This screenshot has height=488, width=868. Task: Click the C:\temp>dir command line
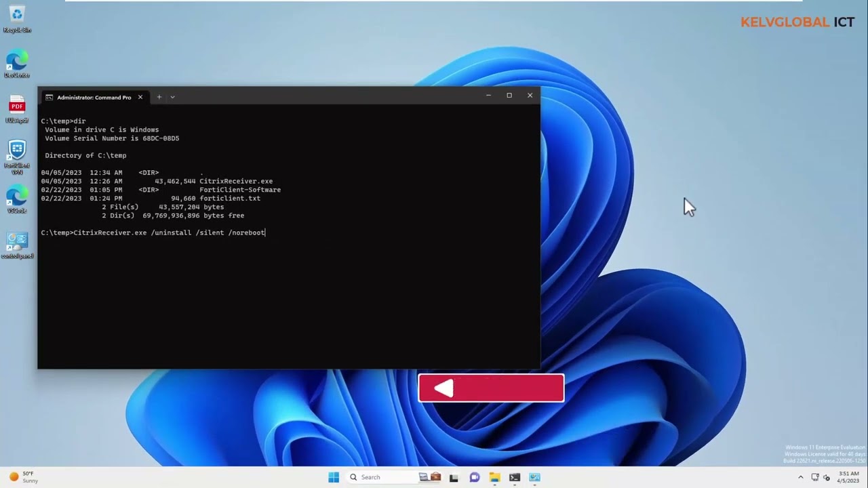(x=63, y=121)
